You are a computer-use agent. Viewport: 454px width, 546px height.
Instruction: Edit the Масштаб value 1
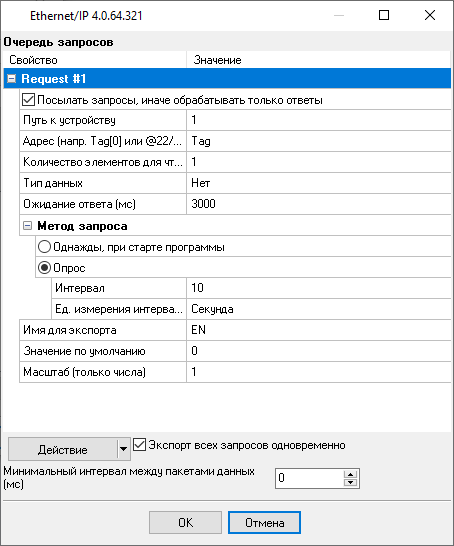point(319,372)
